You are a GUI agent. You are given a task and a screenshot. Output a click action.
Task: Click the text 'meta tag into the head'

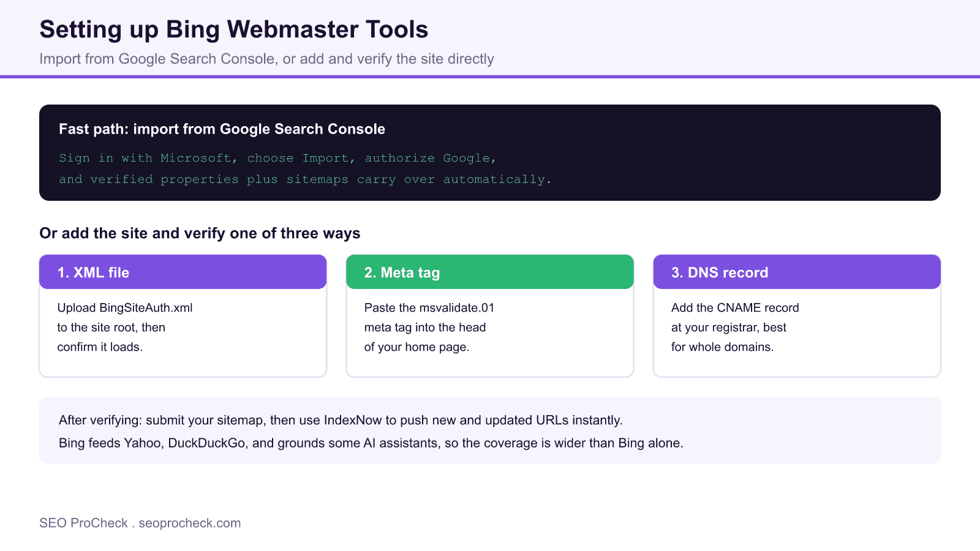[x=425, y=328]
